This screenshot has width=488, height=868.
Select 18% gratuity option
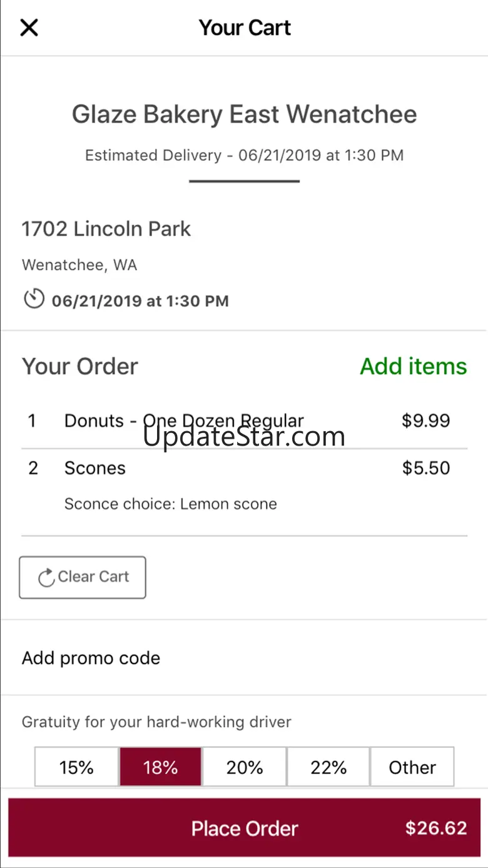(x=160, y=767)
